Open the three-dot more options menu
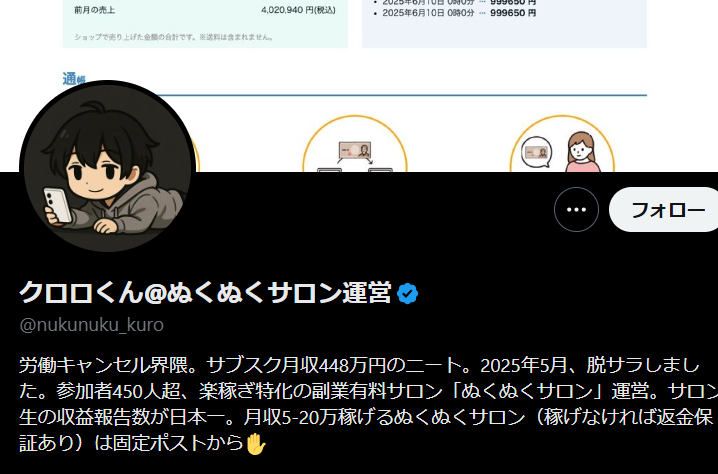718x474 pixels. click(576, 209)
